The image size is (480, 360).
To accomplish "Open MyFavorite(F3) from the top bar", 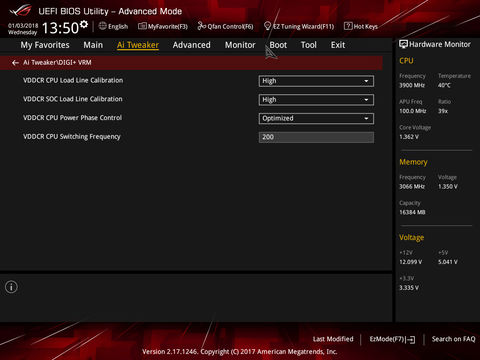I will tap(163, 26).
